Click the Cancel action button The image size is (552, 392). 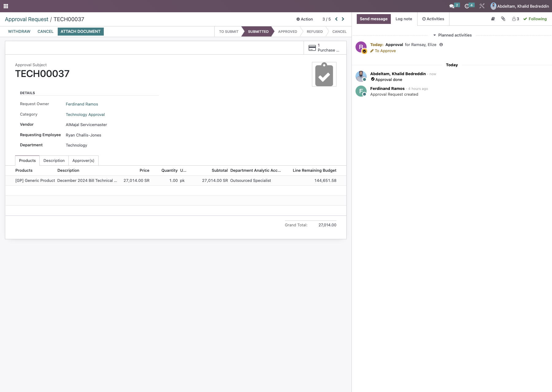click(45, 32)
